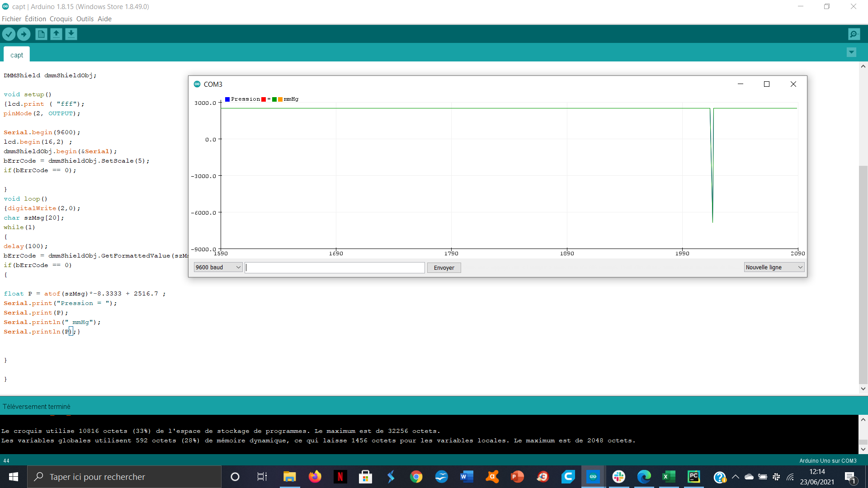Open PyCharm from the taskbar
868x488 pixels.
(x=693, y=476)
